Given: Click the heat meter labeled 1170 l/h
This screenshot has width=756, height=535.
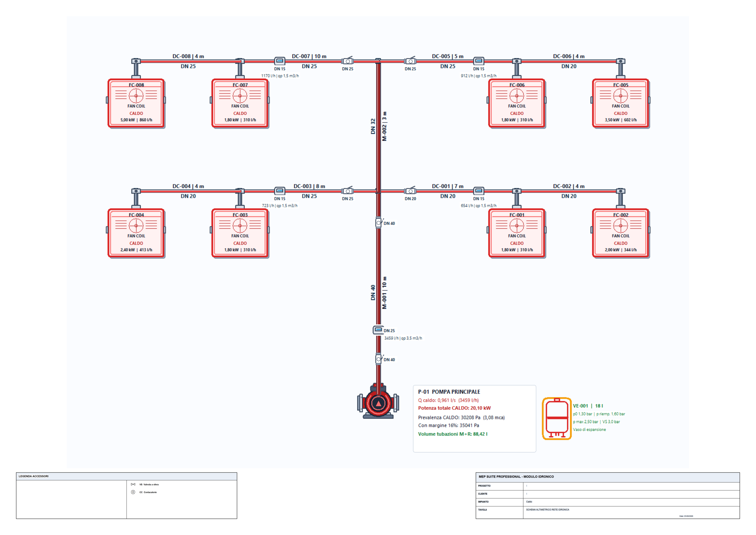Looking at the screenshot, I should pyautogui.click(x=280, y=61).
